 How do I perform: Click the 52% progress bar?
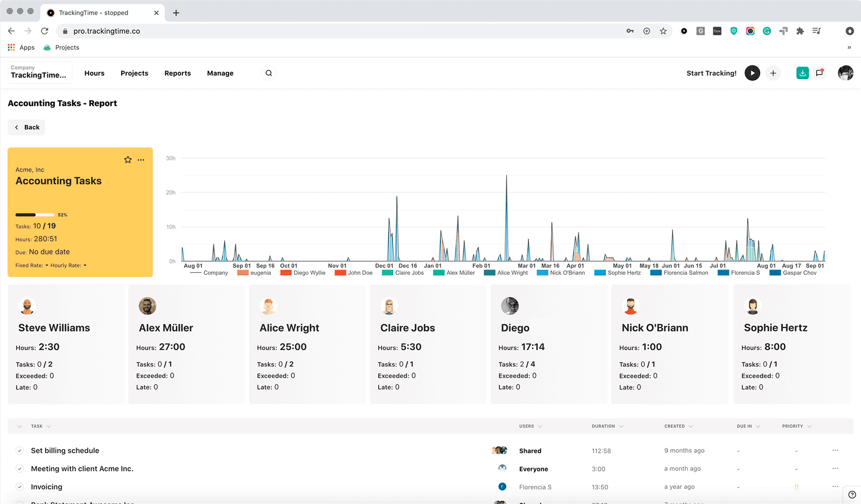pos(34,215)
